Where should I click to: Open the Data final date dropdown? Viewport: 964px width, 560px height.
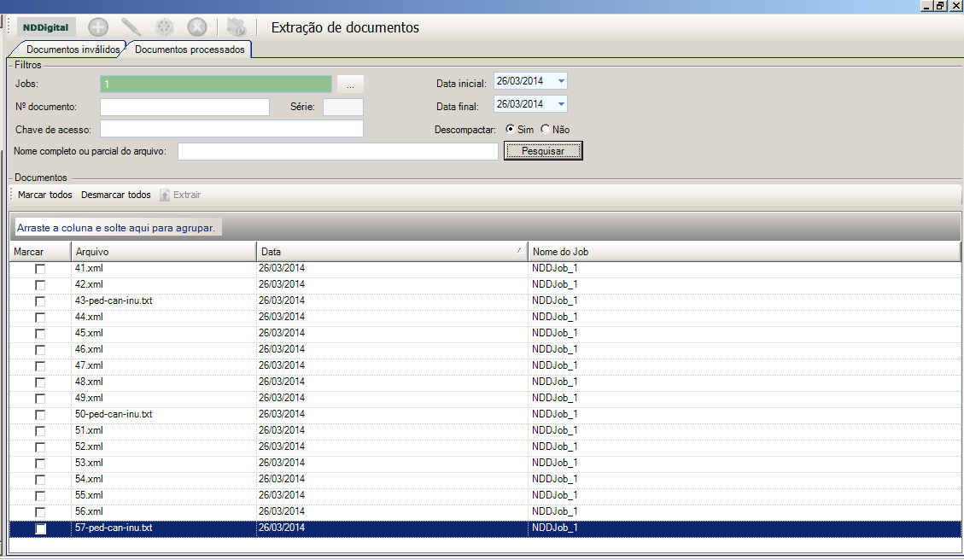[561, 104]
